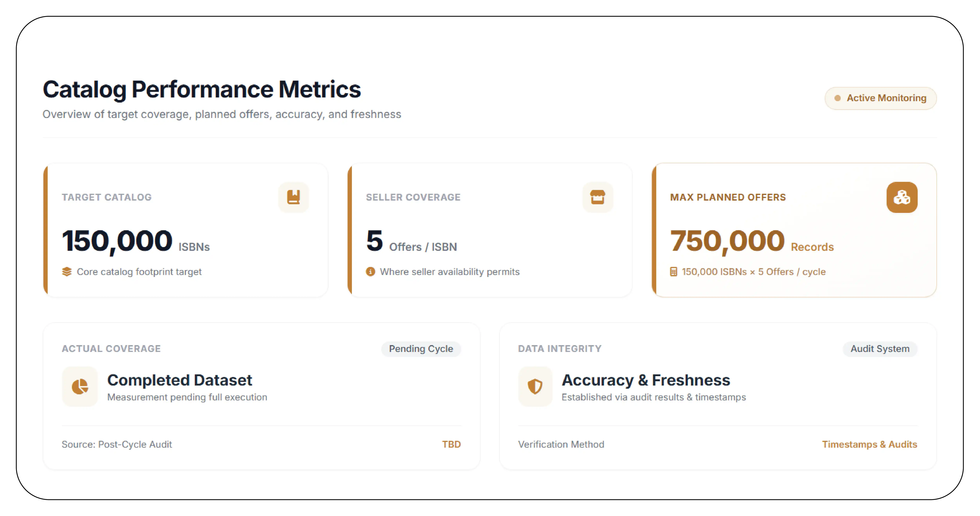
Task: Select the 5 Offers / ISBN value
Action: point(411,241)
